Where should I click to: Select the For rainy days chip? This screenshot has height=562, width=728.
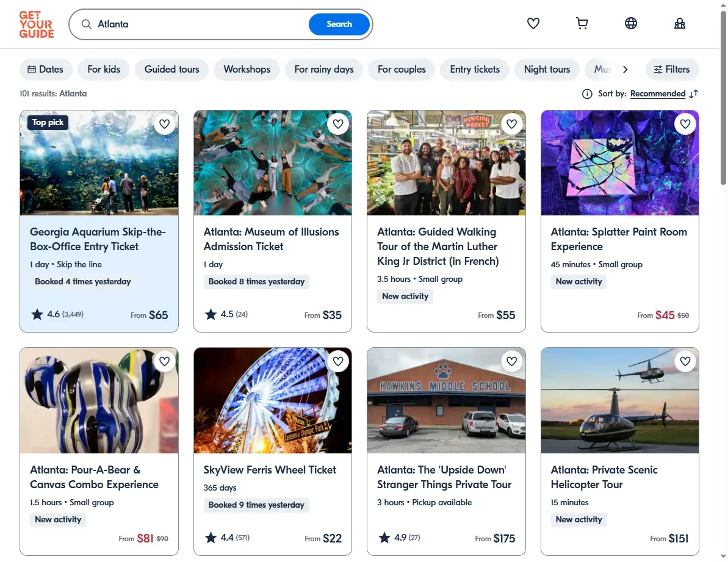pyautogui.click(x=323, y=70)
